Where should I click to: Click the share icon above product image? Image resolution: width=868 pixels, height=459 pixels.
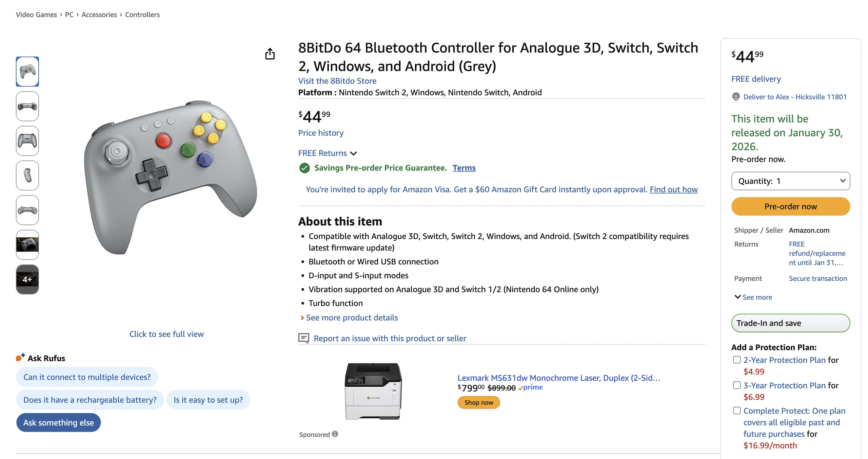[270, 54]
